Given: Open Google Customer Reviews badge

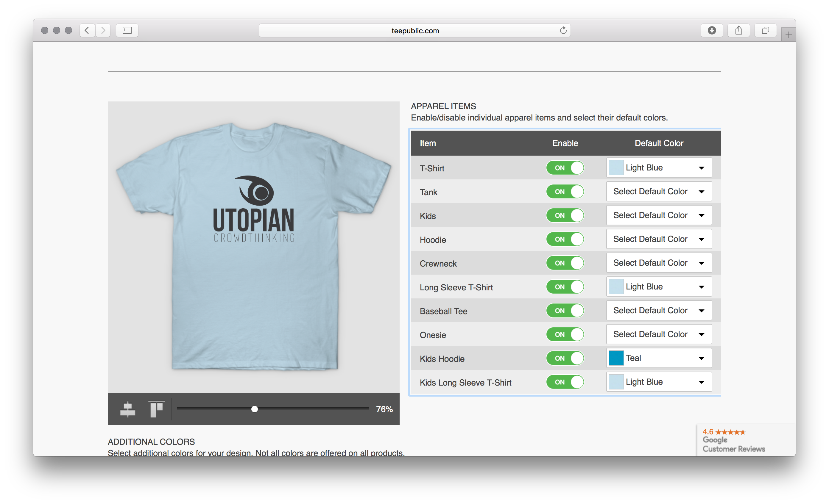Looking at the screenshot, I should pos(746,440).
